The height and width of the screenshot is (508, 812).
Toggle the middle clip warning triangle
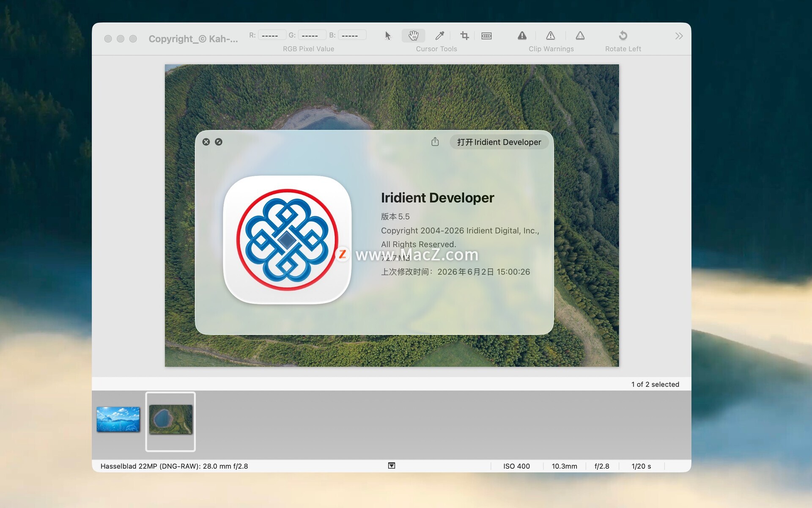550,36
